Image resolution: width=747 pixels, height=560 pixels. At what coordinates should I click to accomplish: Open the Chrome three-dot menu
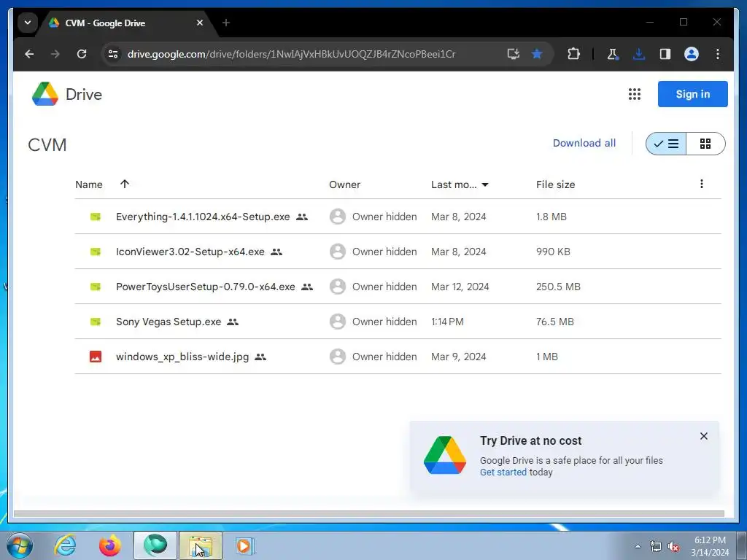tap(718, 54)
